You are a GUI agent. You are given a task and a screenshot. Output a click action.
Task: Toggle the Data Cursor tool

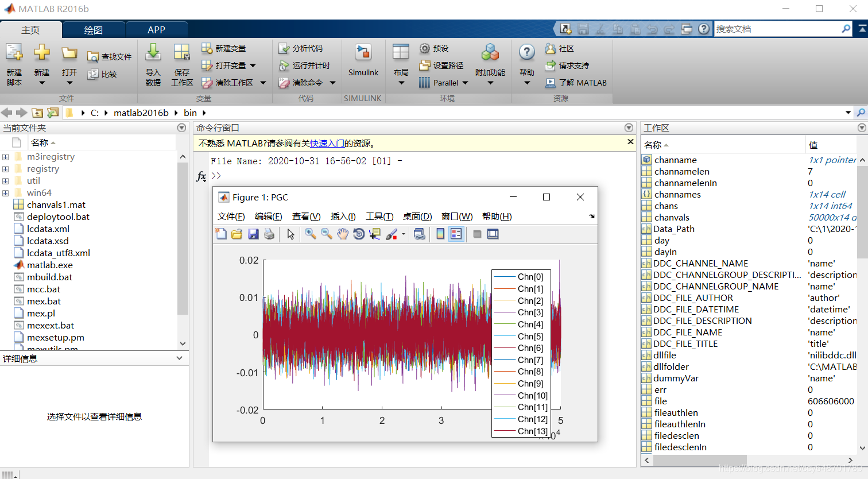375,234
